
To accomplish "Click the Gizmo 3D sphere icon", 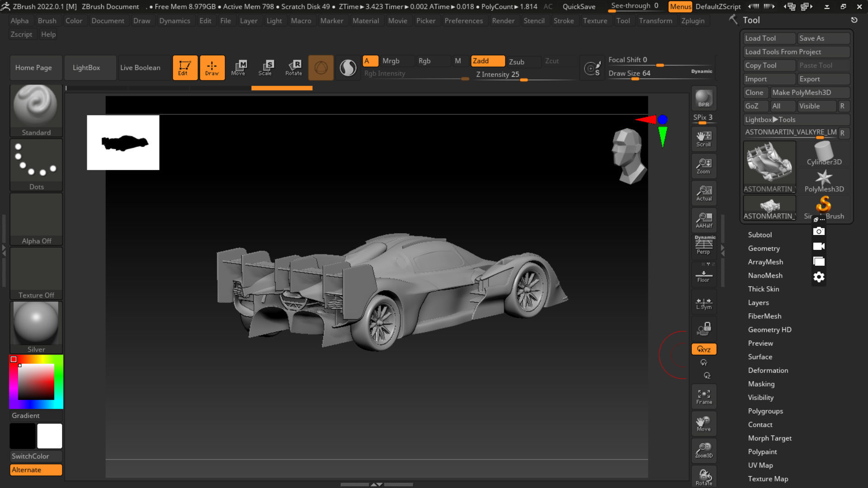I will pyautogui.click(x=321, y=68).
